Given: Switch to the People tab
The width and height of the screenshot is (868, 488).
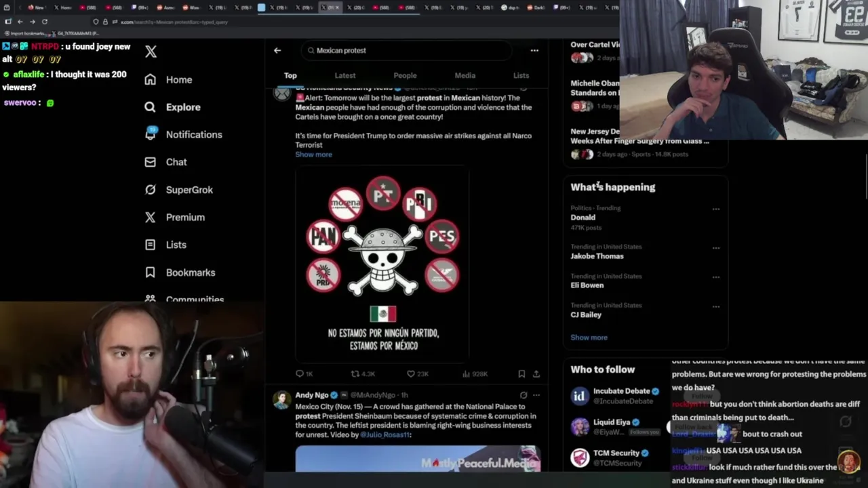Looking at the screenshot, I should pos(405,75).
